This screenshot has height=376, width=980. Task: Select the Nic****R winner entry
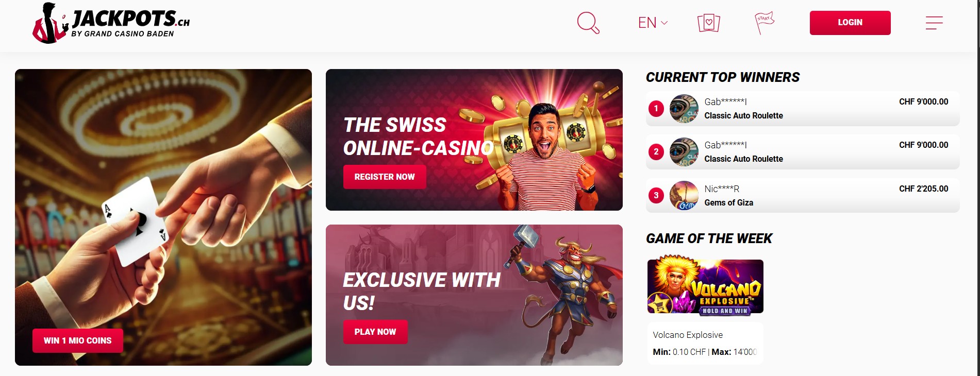(803, 195)
